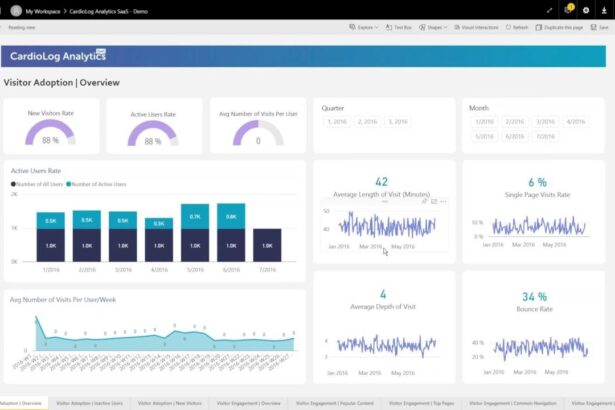Select quarter slicer 3, 2016

(x=398, y=122)
